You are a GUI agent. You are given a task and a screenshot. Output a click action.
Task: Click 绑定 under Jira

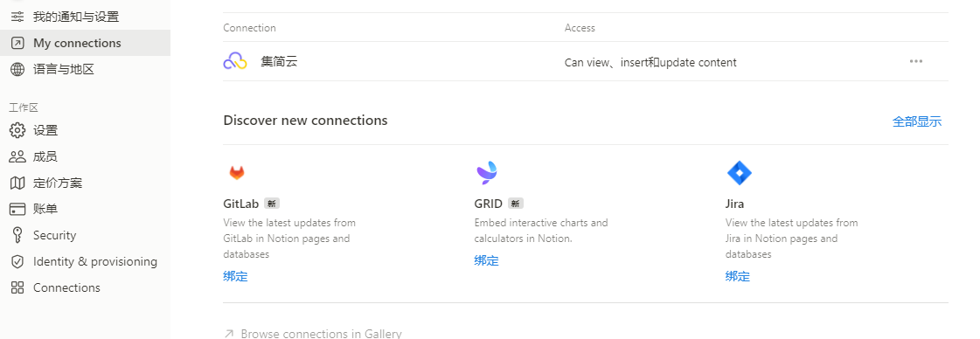[738, 277]
